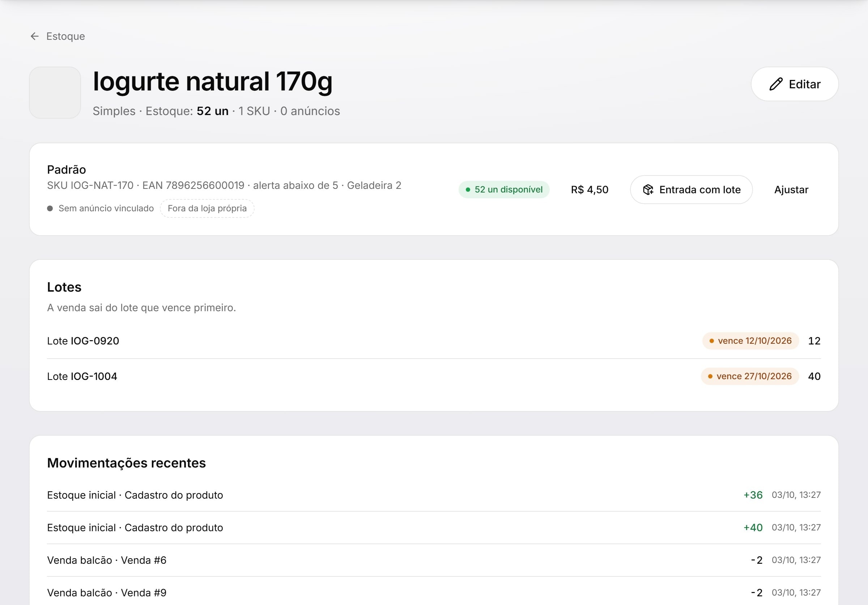This screenshot has width=868, height=605.
Task: Click the package icon in Entrada com lote
Action: point(648,190)
